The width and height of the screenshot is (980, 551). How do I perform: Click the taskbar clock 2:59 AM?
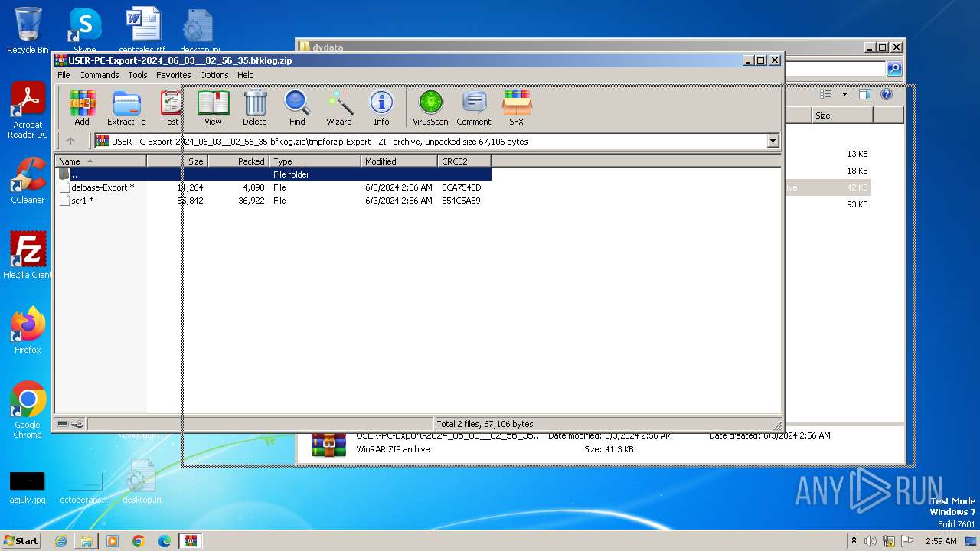point(941,541)
